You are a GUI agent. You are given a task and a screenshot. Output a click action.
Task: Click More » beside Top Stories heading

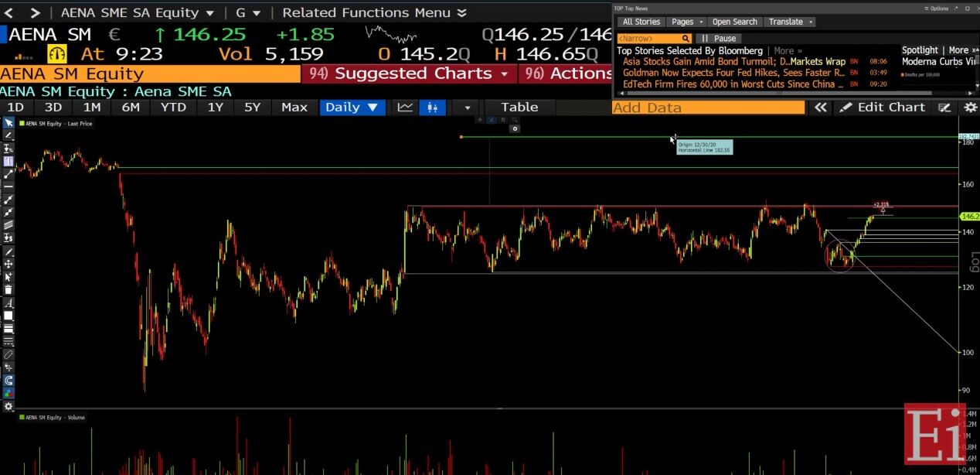point(788,50)
